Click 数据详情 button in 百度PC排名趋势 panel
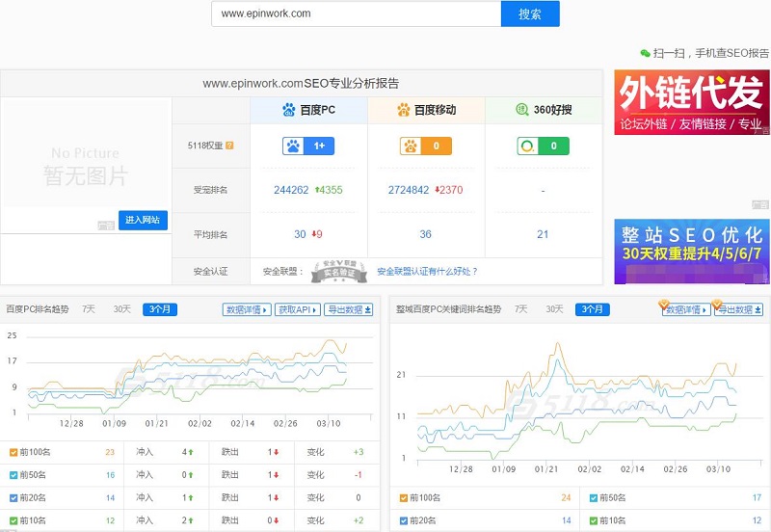771x532 pixels. 247,309
